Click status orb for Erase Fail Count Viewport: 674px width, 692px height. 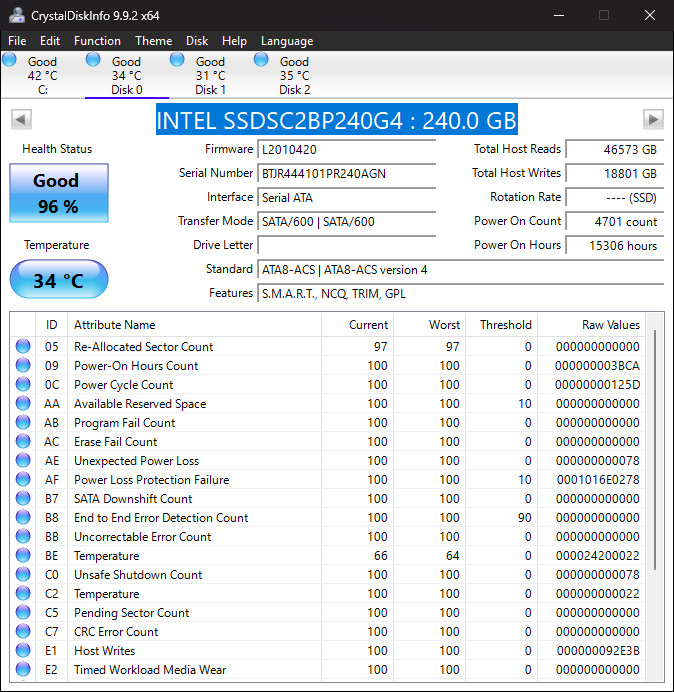tap(23, 441)
